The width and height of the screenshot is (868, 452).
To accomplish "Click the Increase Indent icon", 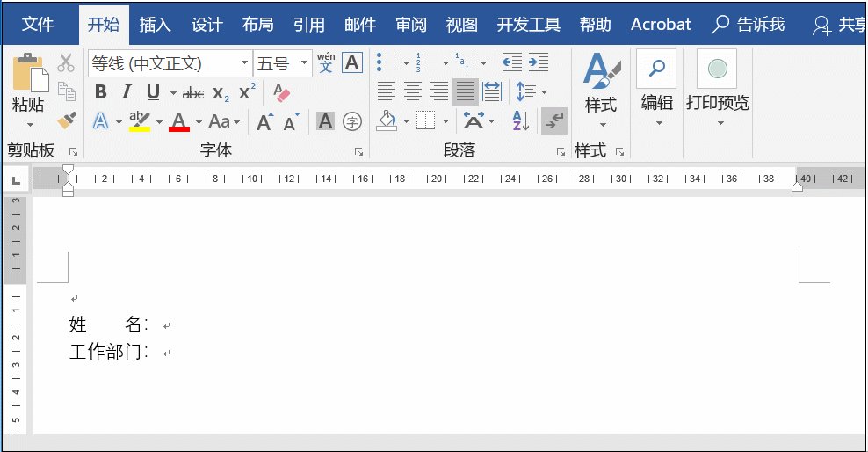I will pos(539,63).
